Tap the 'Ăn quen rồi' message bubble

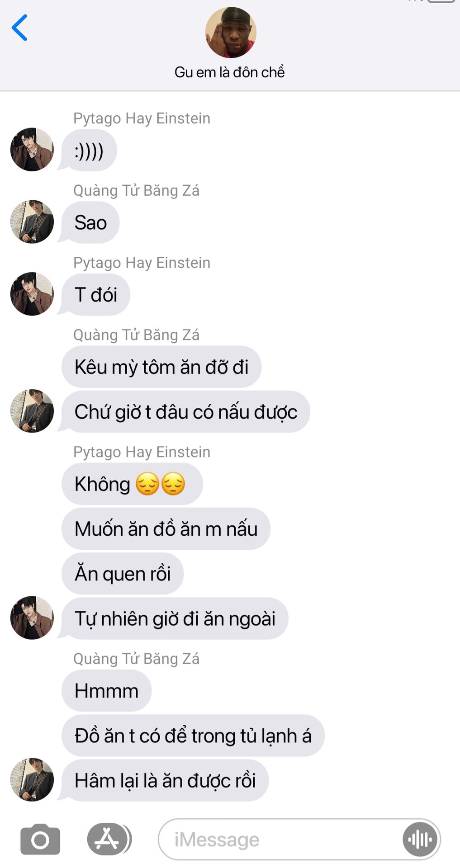click(x=123, y=574)
